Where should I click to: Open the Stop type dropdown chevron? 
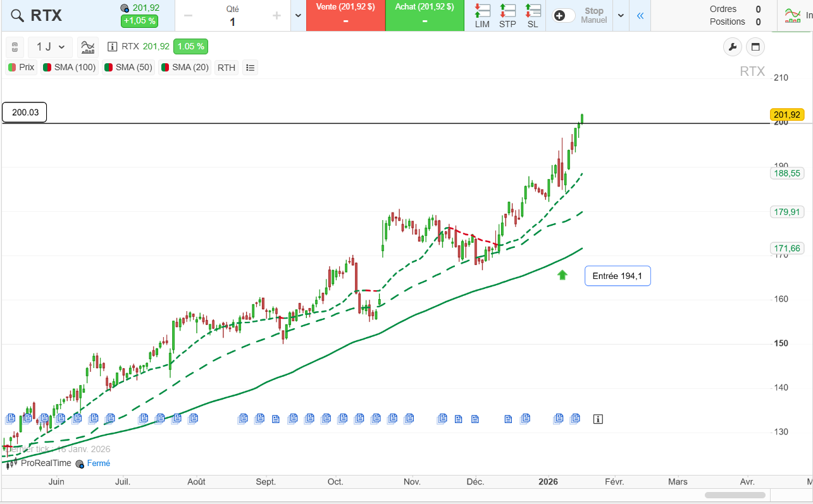[x=621, y=16]
